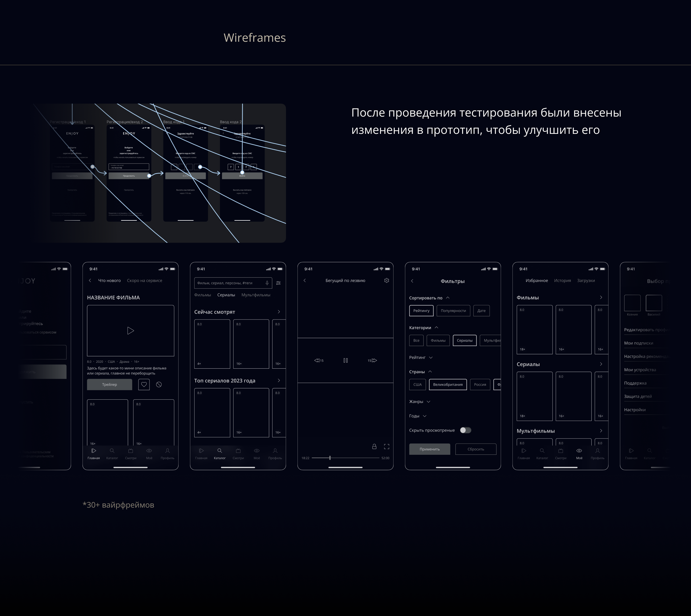The width and height of the screenshot is (691, 616).
Task: Open filters icon next to search bar
Action: (x=278, y=283)
